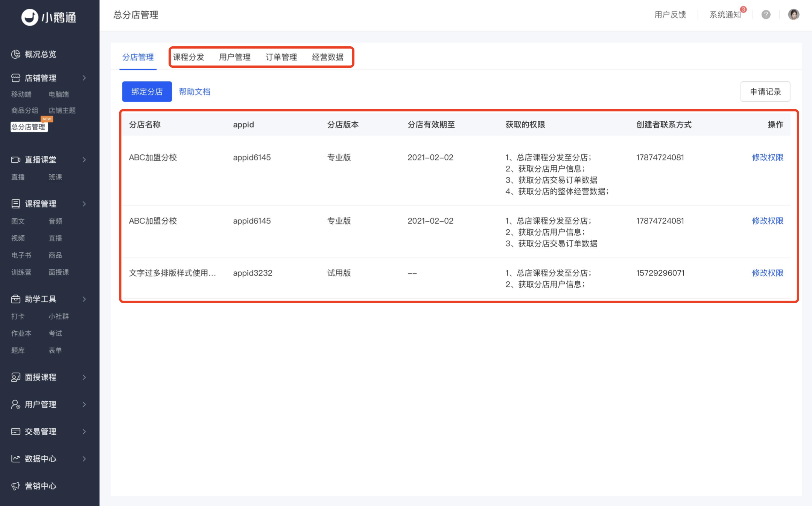Click the 用户管理 person icon in sidebar

pos(15,404)
